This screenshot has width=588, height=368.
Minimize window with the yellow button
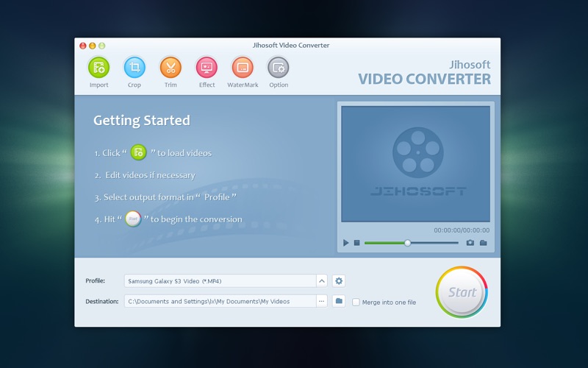(x=93, y=46)
